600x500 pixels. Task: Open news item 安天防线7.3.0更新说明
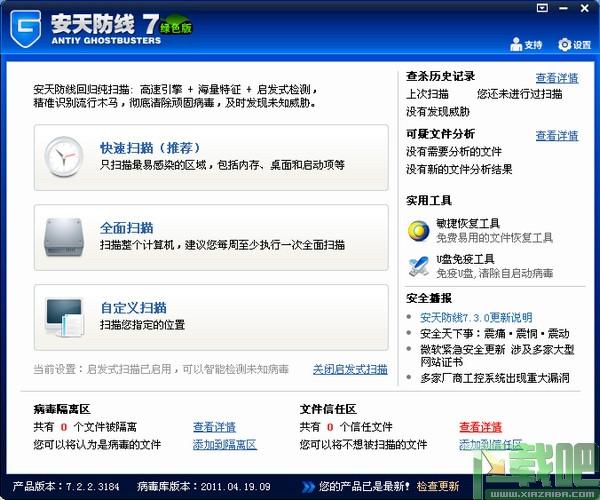[476, 317]
